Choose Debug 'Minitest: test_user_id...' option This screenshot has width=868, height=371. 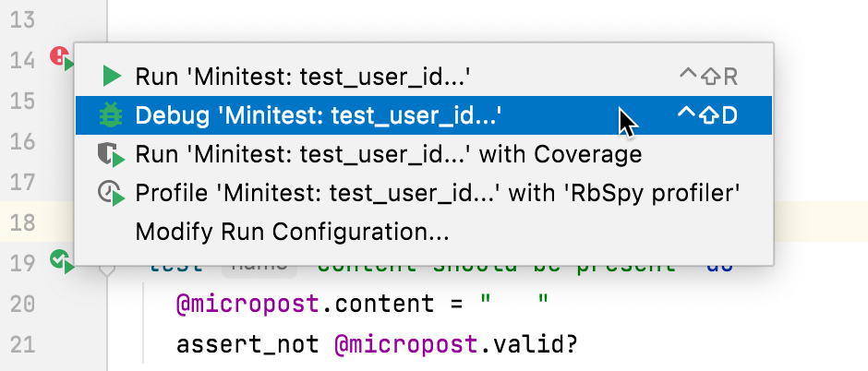[x=319, y=115]
